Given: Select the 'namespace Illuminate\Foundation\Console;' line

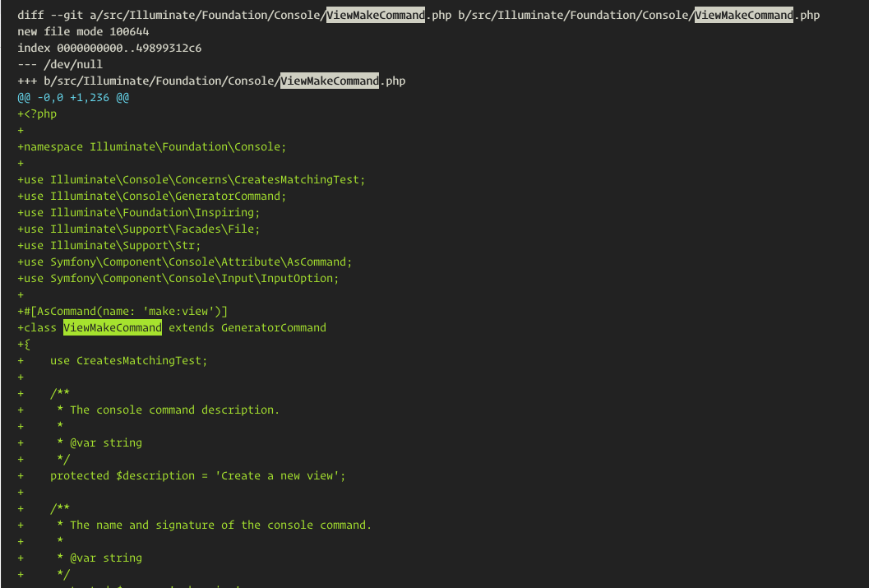Looking at the screenshot, I should pyautogui.click(x=152, y=147).
